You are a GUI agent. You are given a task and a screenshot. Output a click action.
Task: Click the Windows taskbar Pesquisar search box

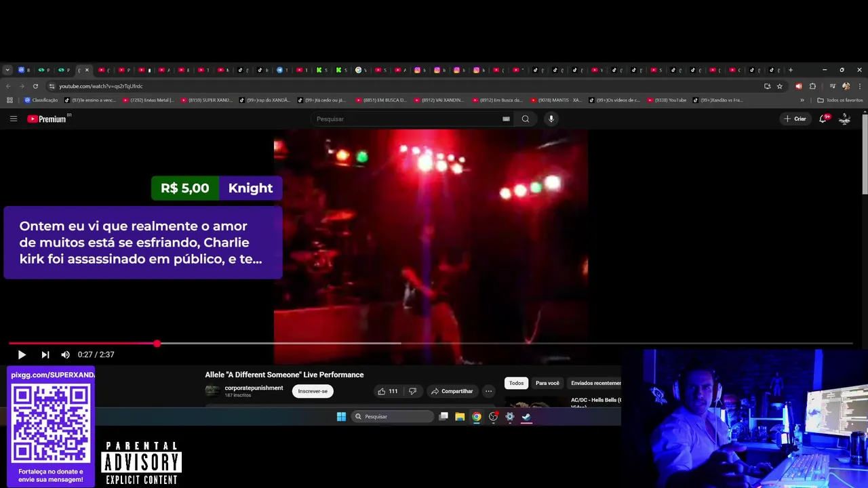[393, 416]
